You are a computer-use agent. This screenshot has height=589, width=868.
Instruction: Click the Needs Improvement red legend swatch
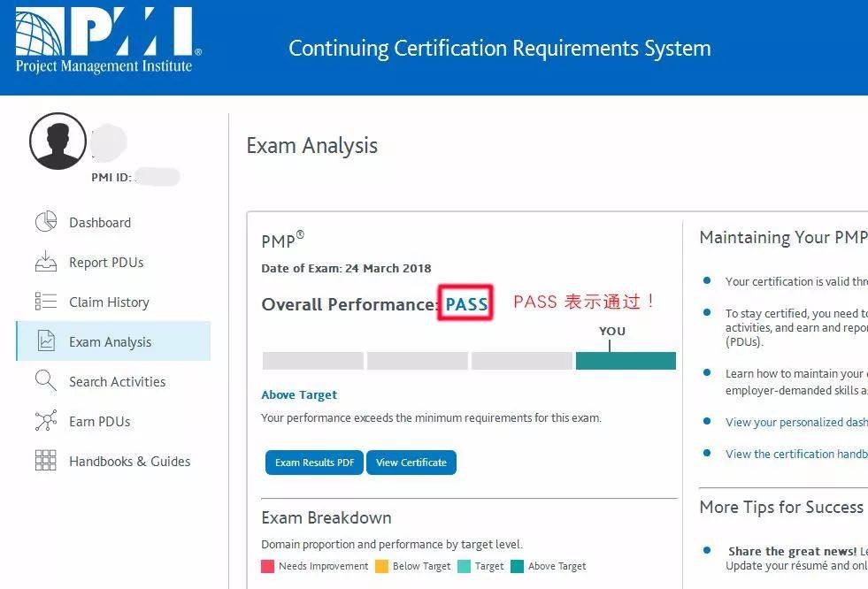(267, 566)
